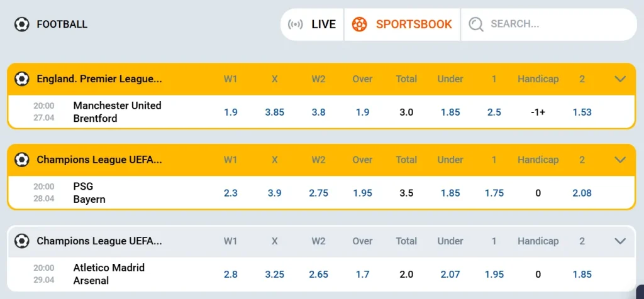Click the magnifying glass search icon
The image size is (644, 299).
(476, 24)
